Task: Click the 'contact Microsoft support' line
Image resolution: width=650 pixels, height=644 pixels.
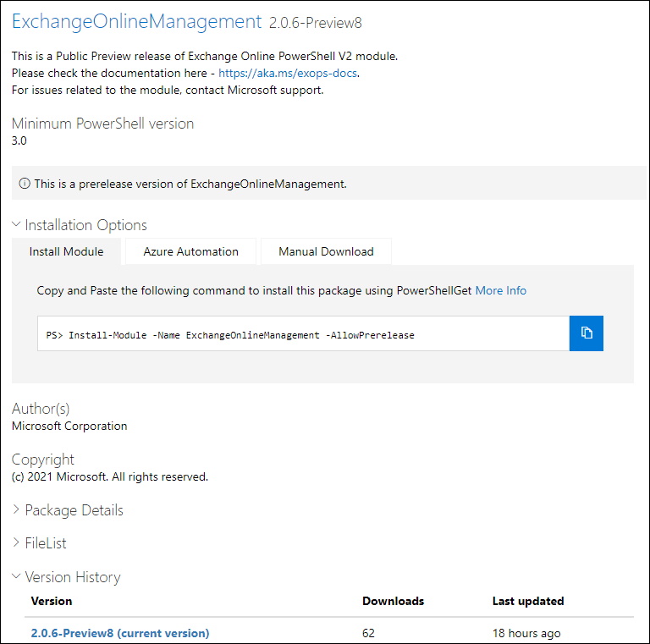Action: click(x=168, y=91)
